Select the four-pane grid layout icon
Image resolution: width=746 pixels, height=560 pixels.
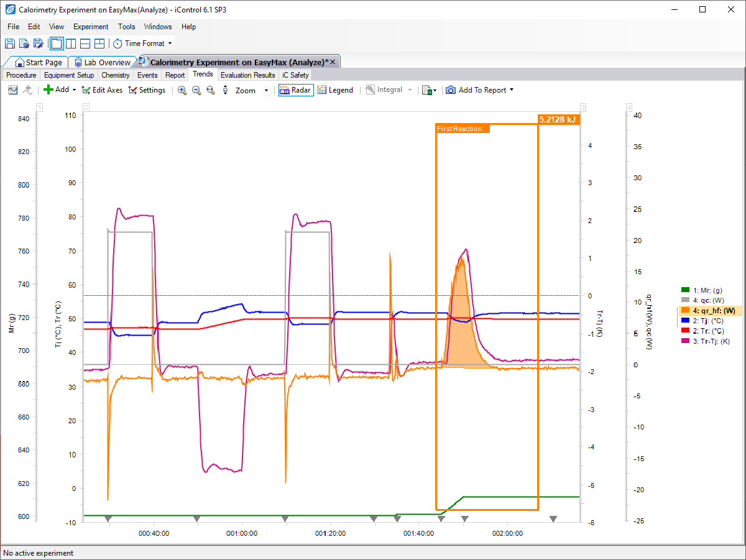tap(99, 44)
